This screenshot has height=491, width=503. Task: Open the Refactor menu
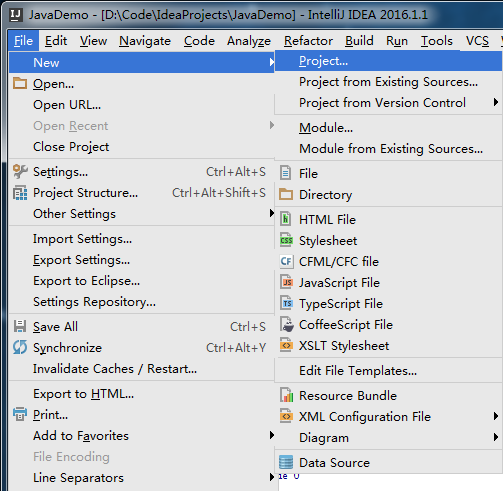[308, 41]
